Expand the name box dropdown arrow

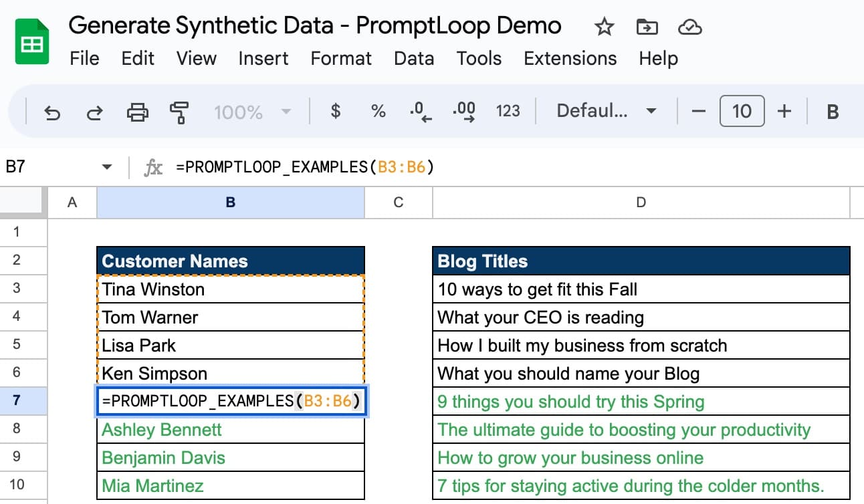point(106,167)
